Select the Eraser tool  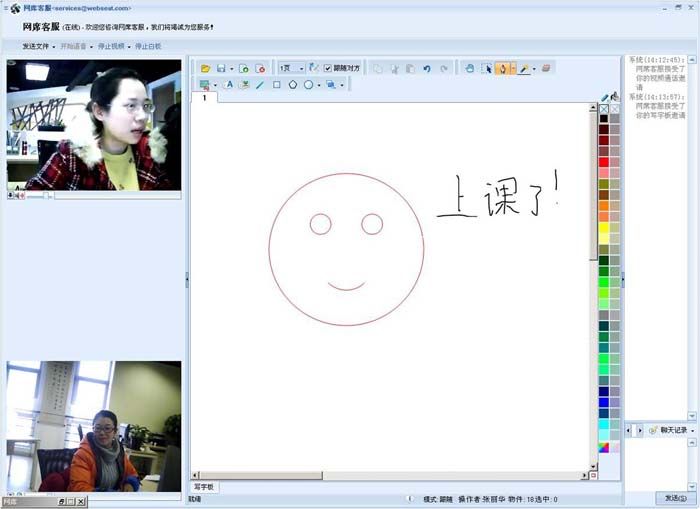(546, 68)
